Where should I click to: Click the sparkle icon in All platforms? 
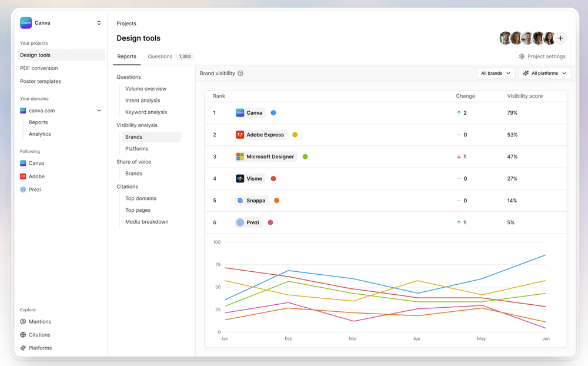(x=526, y=73)
